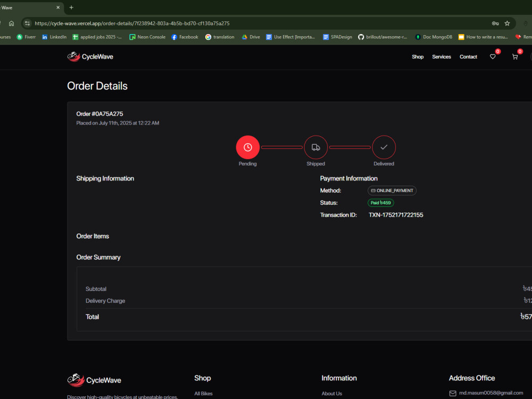Open a new browser tab
Viewport: 532px width, 399px height.
(71, 7)
